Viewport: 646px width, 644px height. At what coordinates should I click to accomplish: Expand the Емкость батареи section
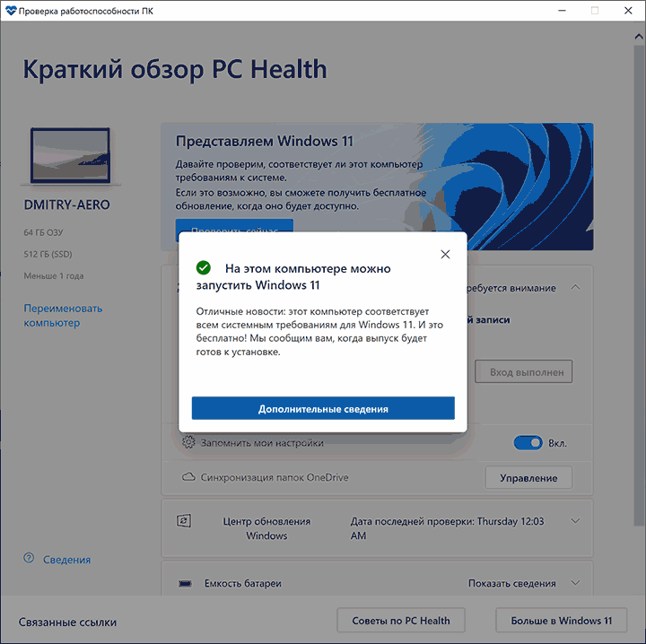pyautogui.click(x=575, y=583)
